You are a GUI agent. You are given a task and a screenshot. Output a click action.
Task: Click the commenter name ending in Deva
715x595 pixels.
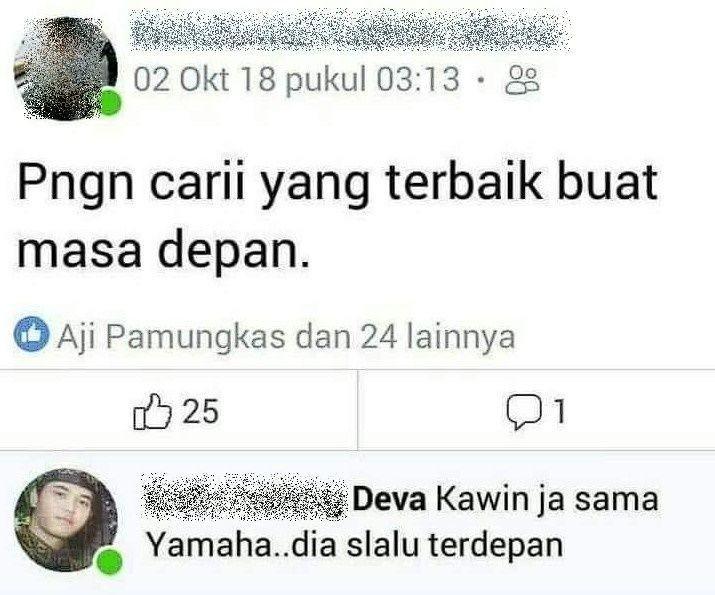tap(285, 498)
